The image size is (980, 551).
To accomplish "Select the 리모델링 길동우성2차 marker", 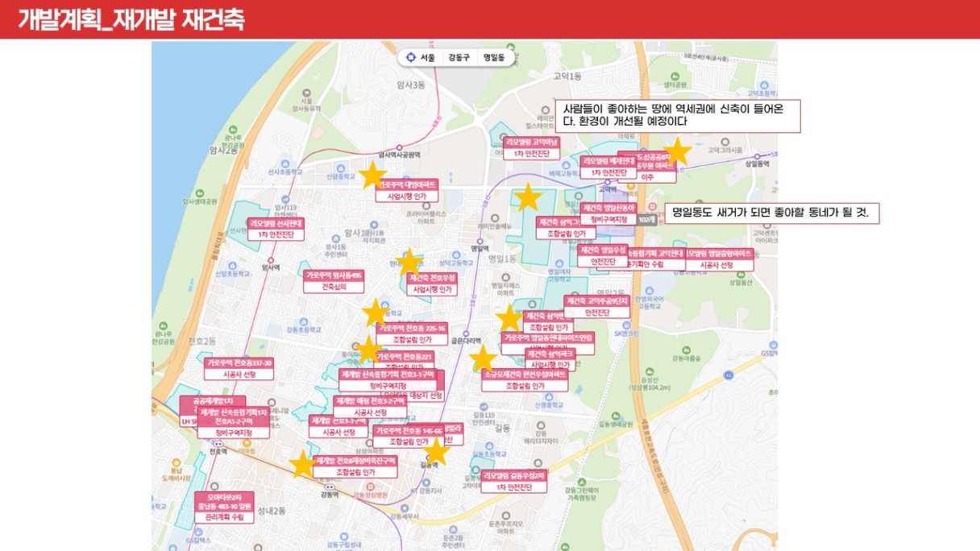I will [516, 482].
